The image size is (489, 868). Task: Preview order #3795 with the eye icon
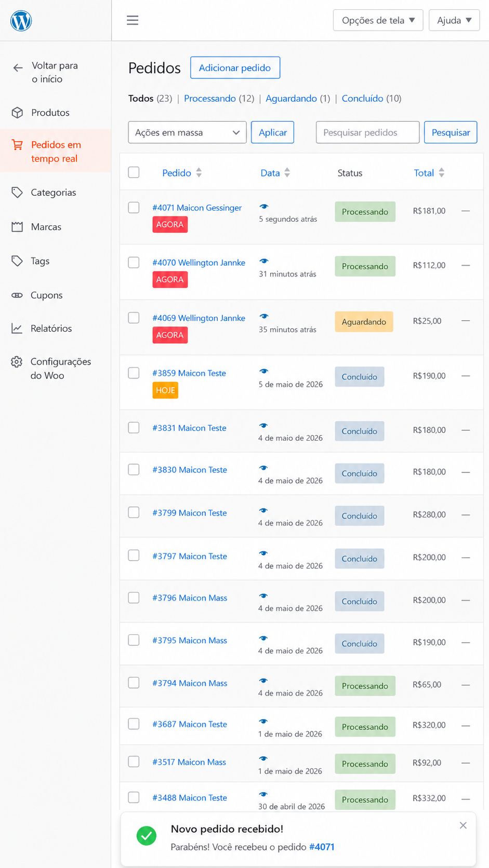pyautogui.click(x=263, y=638)
